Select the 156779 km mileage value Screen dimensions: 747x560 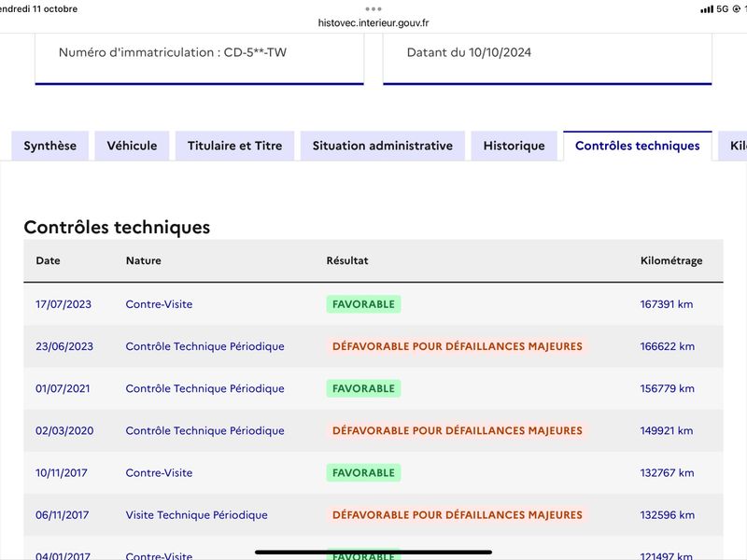[667, 388]
